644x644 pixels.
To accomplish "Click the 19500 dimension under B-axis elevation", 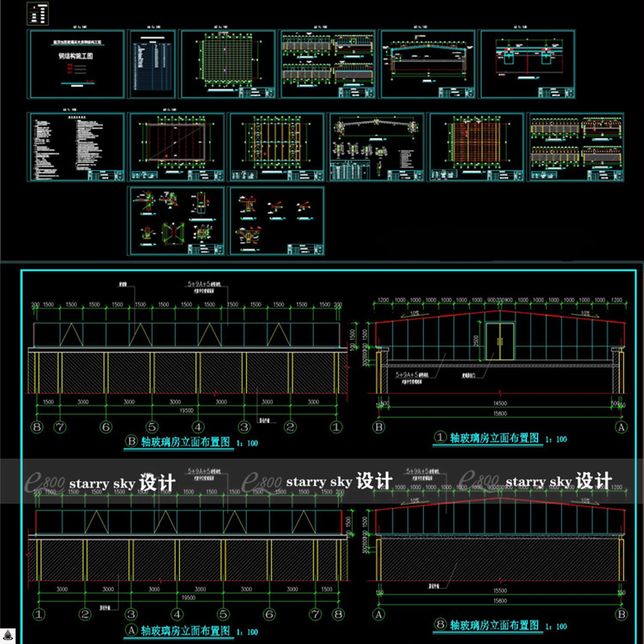I will [187, 410].
